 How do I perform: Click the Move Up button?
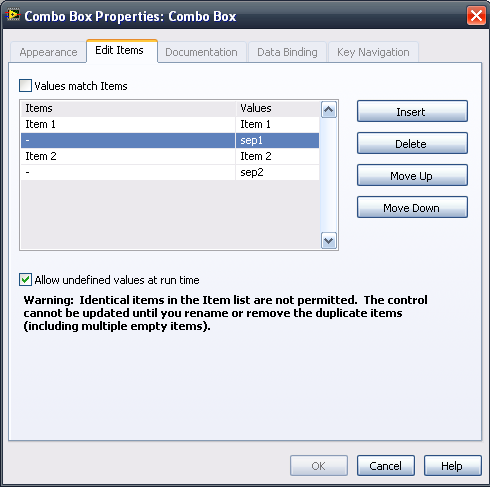pos(412,175)
